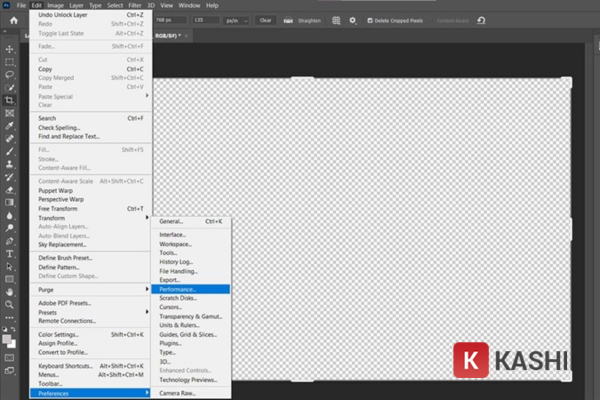This screenshot has width=600, height=400.
Task: Click the Clear button
Action: [265, 20]
